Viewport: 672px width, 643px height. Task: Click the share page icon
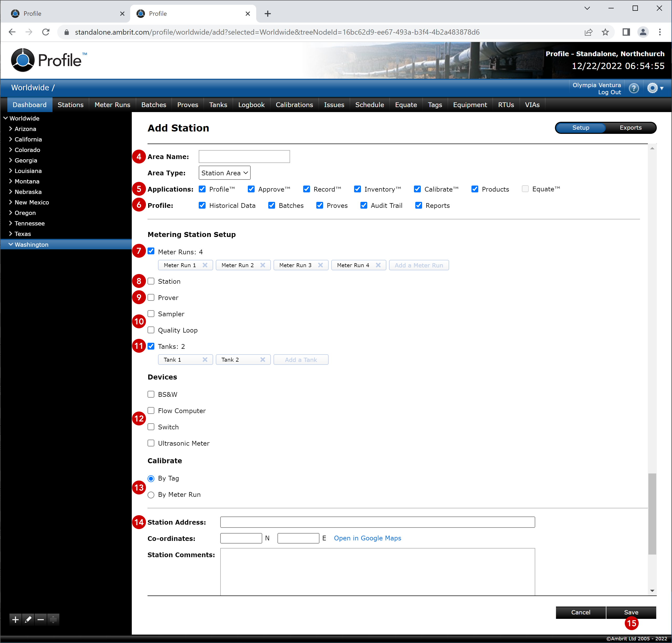(x=588, y=32)
